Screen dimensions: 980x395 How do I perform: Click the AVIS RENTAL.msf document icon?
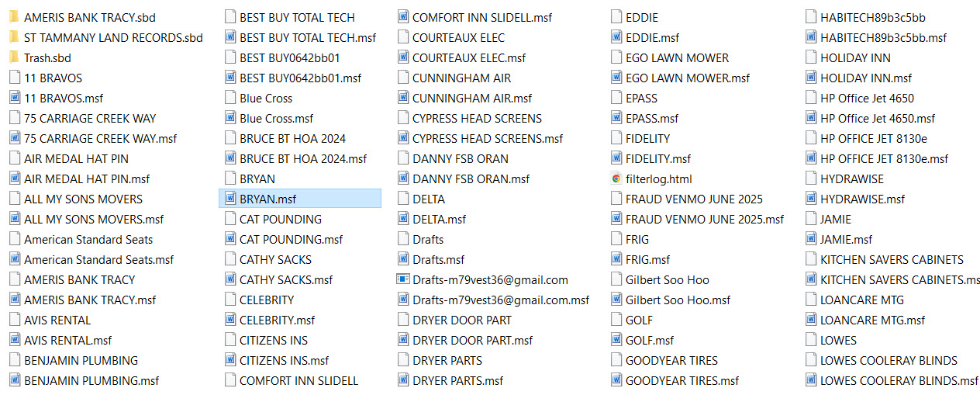pos(14,340)
